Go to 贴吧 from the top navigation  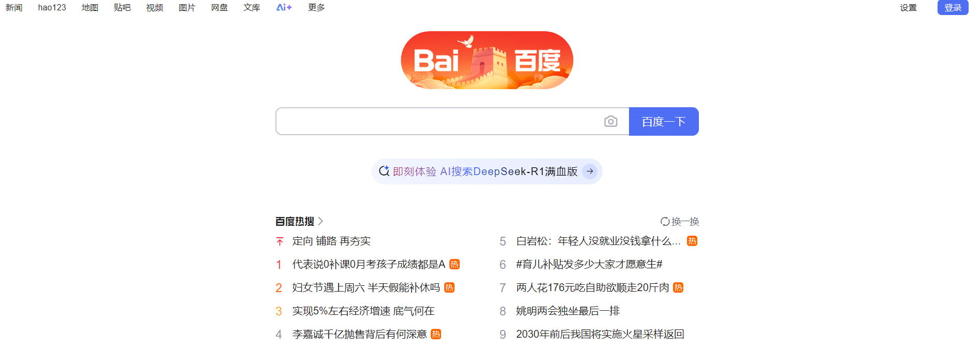(122, 7)
